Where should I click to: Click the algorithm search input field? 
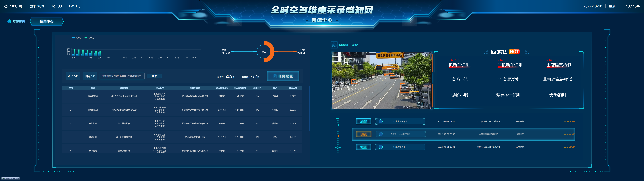click(122, 76)
